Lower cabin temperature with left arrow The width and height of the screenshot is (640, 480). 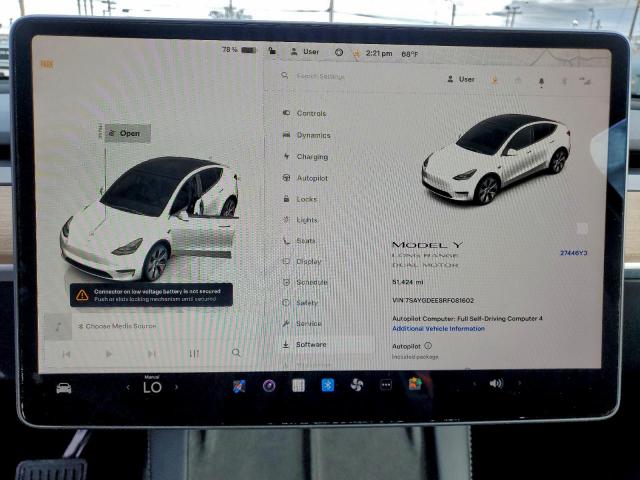(128, 387)
